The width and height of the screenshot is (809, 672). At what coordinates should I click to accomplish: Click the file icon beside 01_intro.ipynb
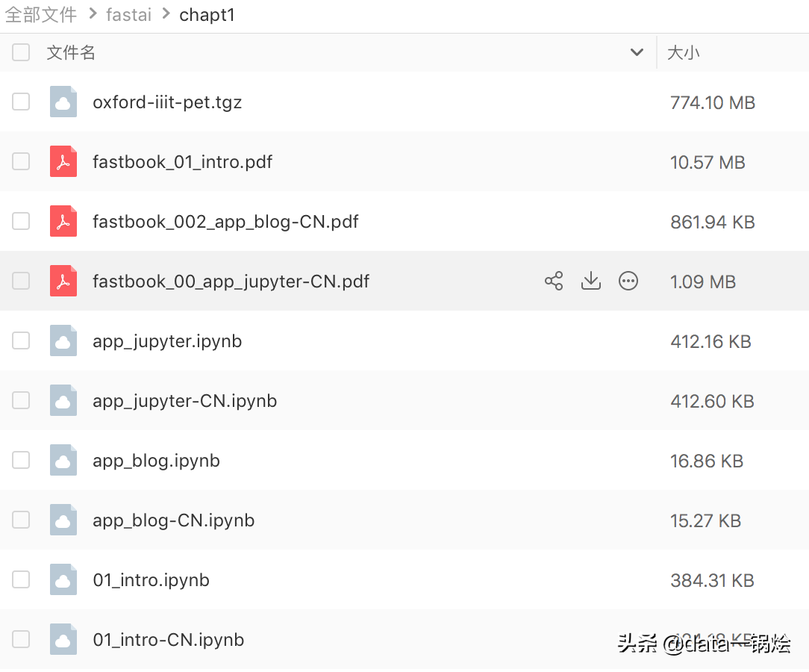point(63,579)
